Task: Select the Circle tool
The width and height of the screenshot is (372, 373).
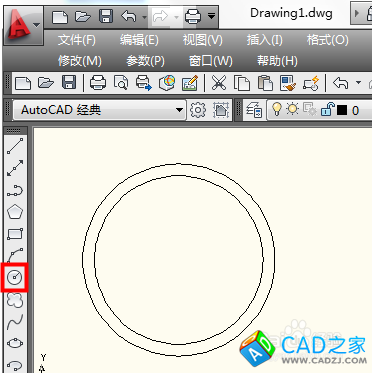Action: pos(15,277)
